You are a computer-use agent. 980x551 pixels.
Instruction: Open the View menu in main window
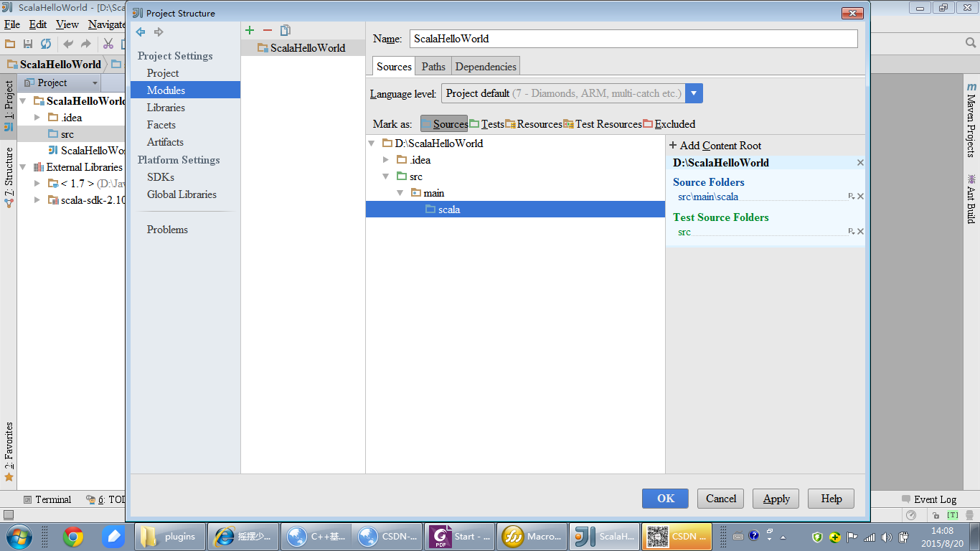[x=67, y=24]
